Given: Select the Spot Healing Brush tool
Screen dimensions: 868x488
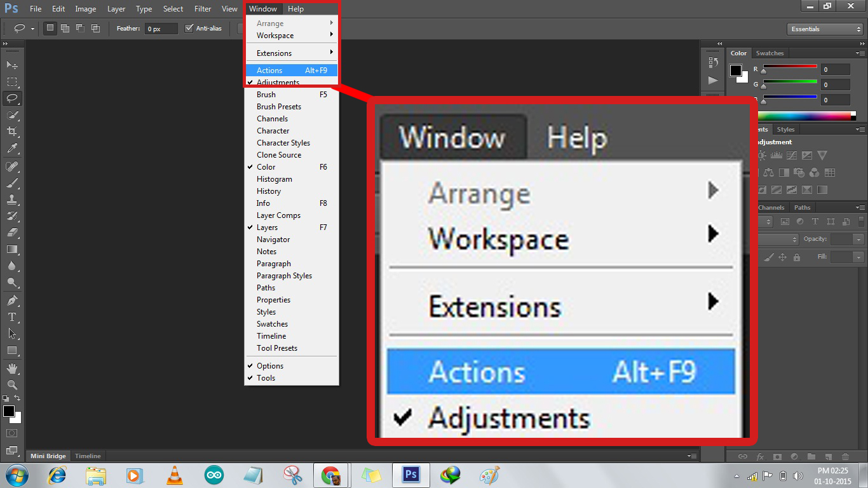Looking at the screenshot, I should click(x=12, y=166).
